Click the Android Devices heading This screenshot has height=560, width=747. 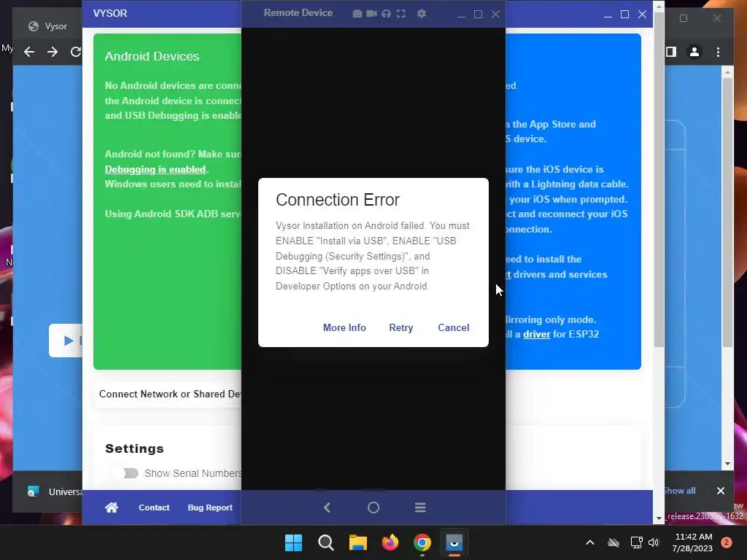click(152, 56)
